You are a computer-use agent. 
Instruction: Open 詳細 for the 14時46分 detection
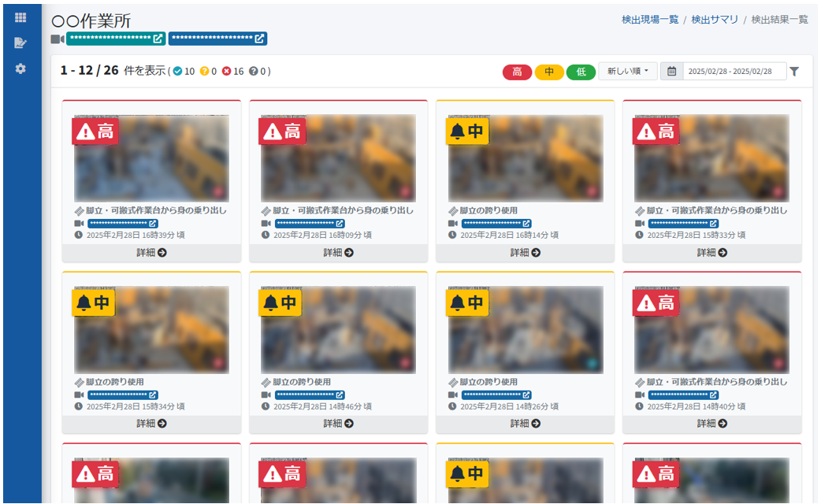338,424
